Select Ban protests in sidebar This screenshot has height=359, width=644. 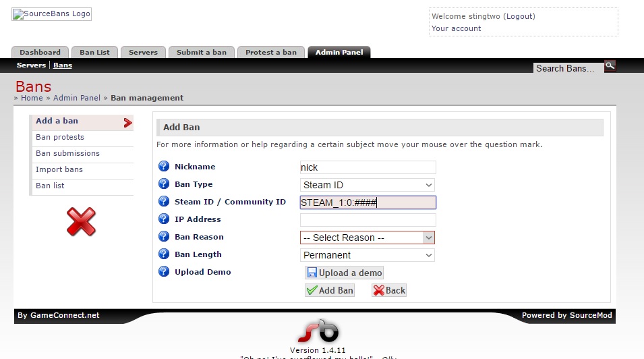[x=60, y=137]
